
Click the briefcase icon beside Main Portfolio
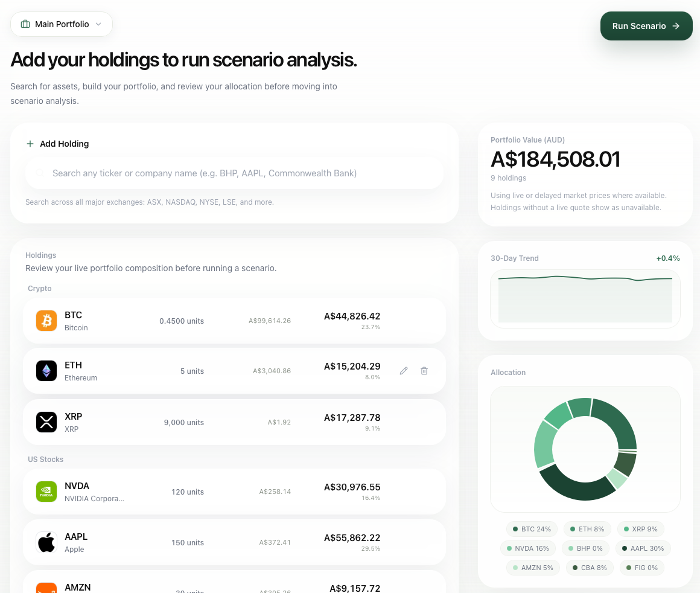[x=25, y=24]
